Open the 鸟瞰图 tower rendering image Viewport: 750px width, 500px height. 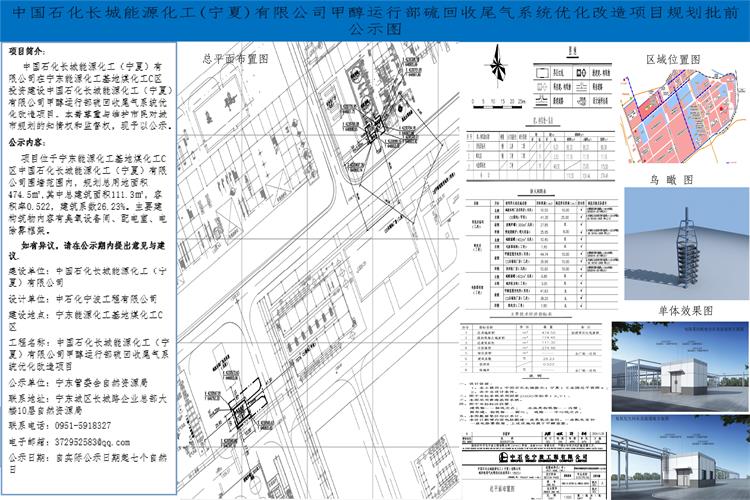point(686,244)
